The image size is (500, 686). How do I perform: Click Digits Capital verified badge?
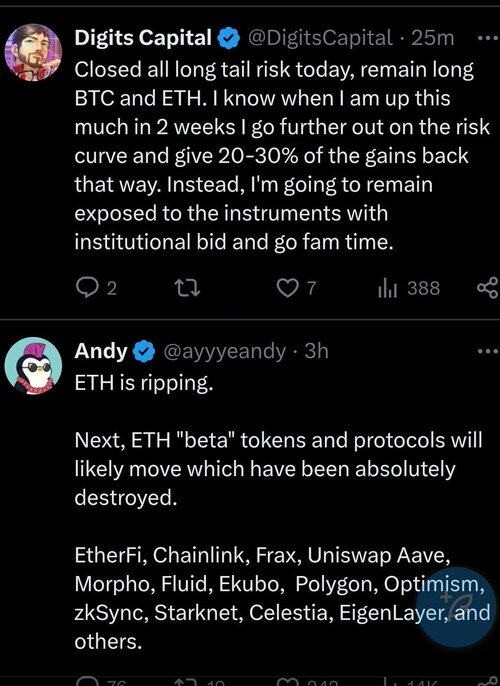229,38
